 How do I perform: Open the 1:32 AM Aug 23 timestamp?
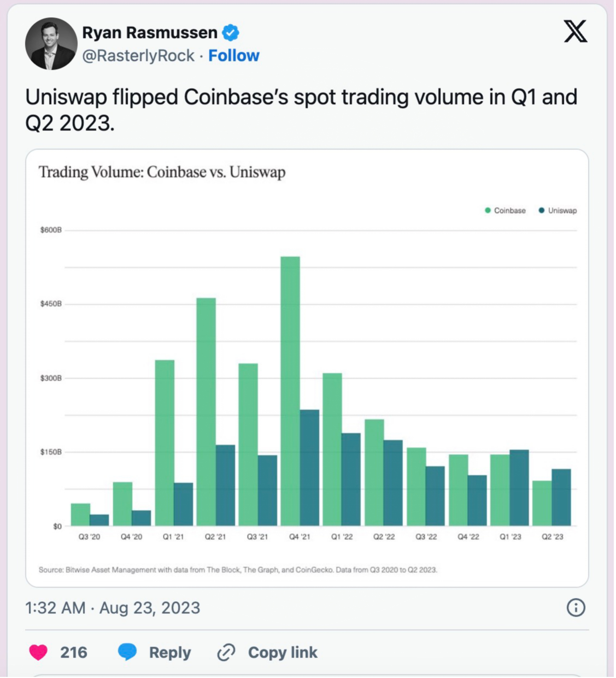pos(113,608)
